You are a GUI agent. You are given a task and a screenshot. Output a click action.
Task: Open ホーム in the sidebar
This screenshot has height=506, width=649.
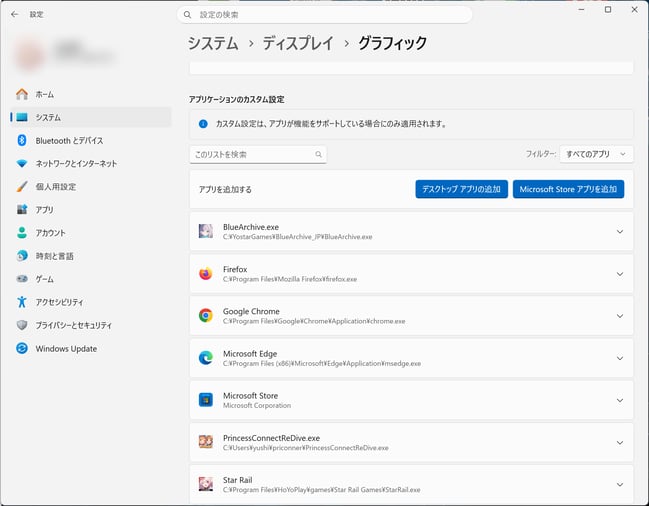tap(91, 94)
